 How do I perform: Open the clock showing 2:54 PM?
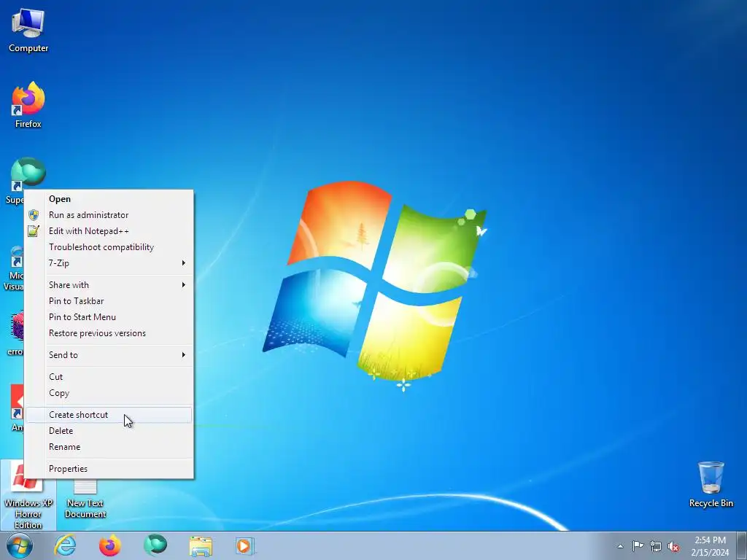pos(710,545)
